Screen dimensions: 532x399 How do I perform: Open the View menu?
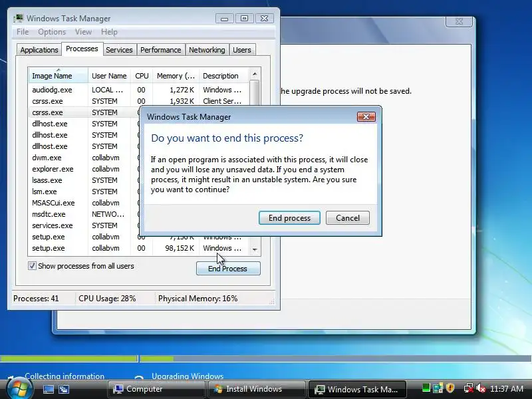pyautogui.click(x=84, y=32)
